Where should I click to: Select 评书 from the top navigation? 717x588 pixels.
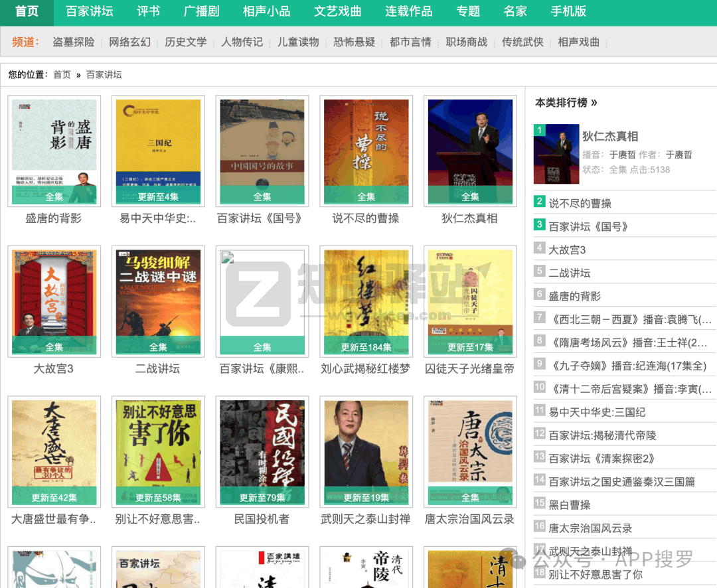pos(148,12)
